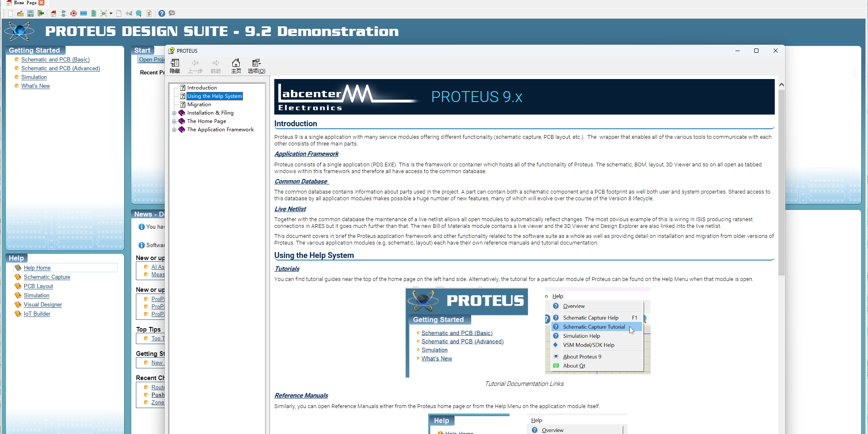Click the blue source code toolbar icon

click(x=84, y=13)
